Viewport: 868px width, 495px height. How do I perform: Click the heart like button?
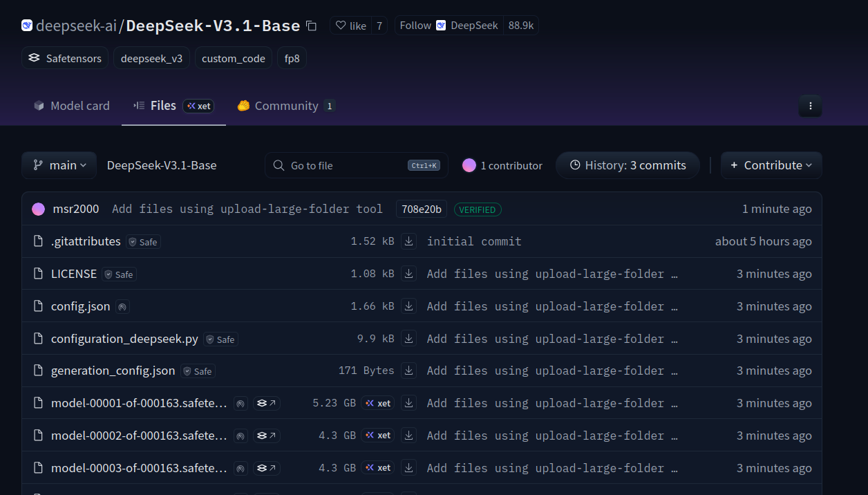351,26
